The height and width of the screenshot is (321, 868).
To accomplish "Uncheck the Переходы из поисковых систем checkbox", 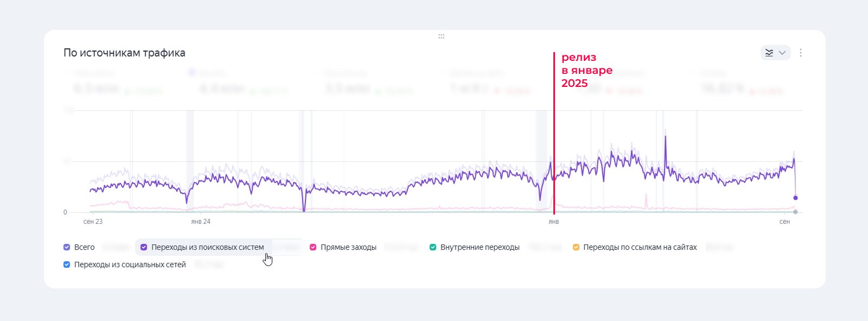I will pos(144,247).
